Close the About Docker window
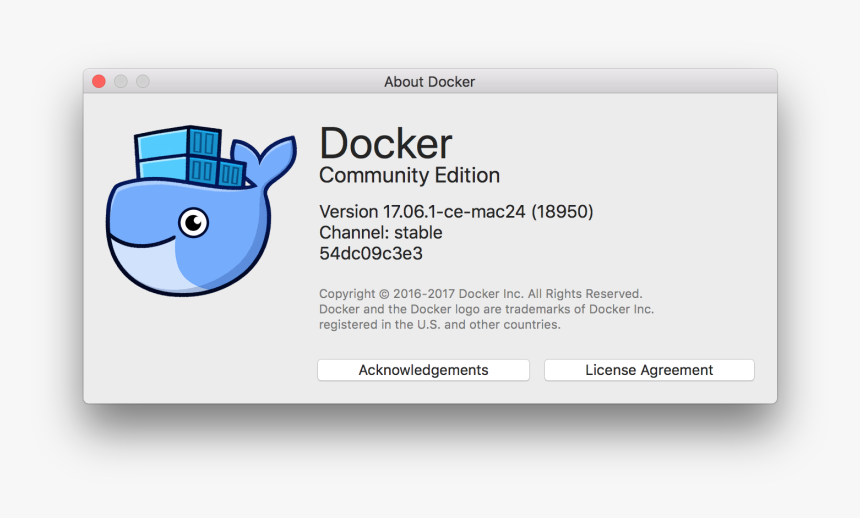The image size is (860, 518). [x=99, y=82]
